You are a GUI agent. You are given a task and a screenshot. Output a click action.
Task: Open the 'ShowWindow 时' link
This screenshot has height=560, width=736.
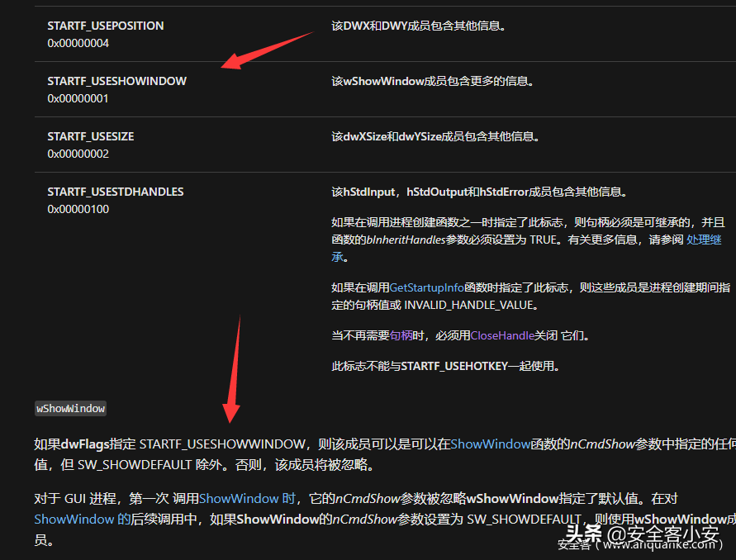[247, 499]
